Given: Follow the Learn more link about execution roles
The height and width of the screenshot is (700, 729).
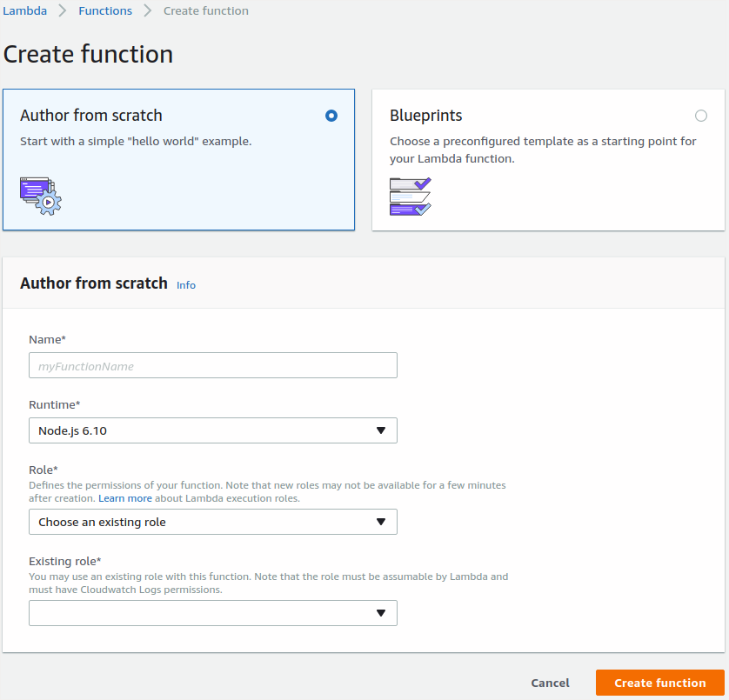Looking at the screenshot, I should click(x=124, y=498).
